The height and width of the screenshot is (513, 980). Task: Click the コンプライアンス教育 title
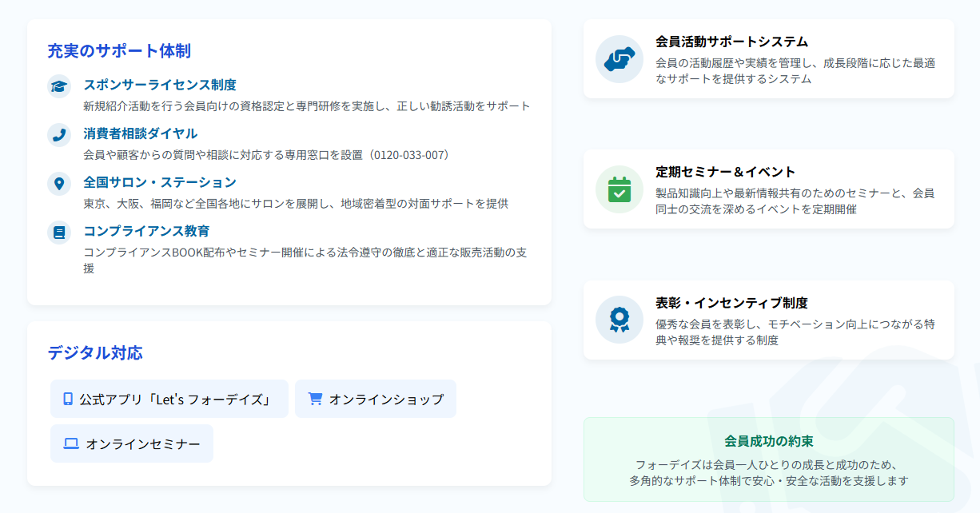[147, 231]
